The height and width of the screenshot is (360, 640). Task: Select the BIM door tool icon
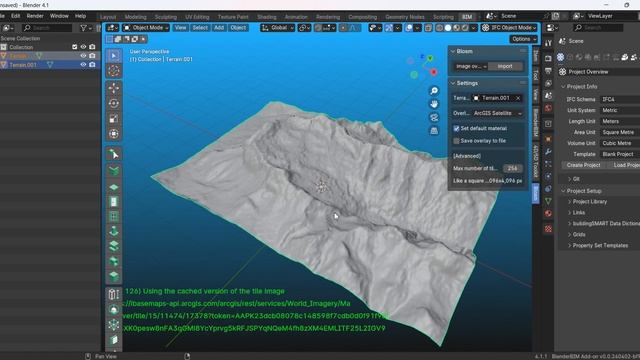coord(114,202)
